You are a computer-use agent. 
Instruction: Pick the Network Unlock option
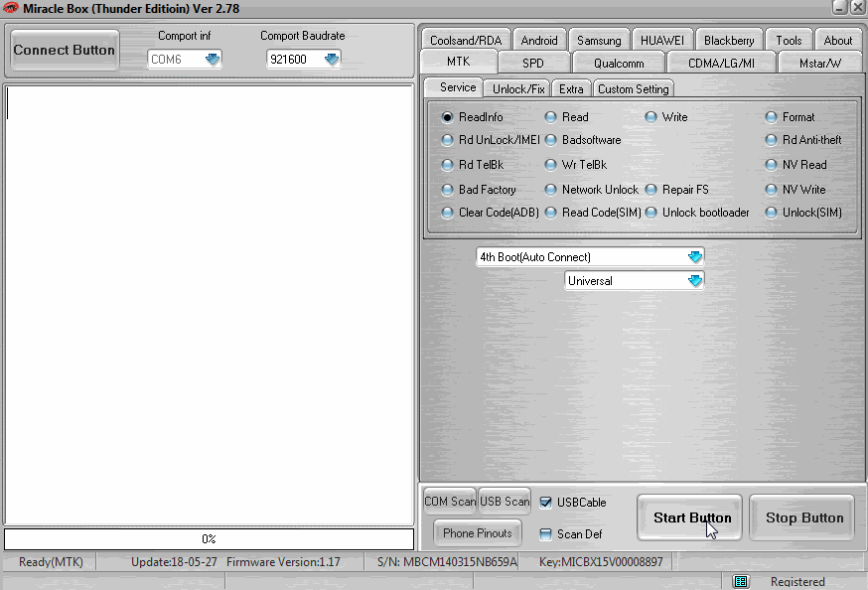point(550,190)
